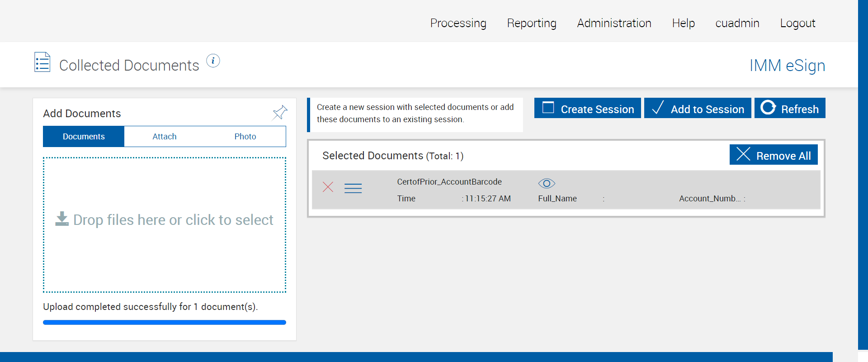This screenshot has height=362, width=868.
Task: Click Remove All to clear documents
Action: [x=774, y=155]
